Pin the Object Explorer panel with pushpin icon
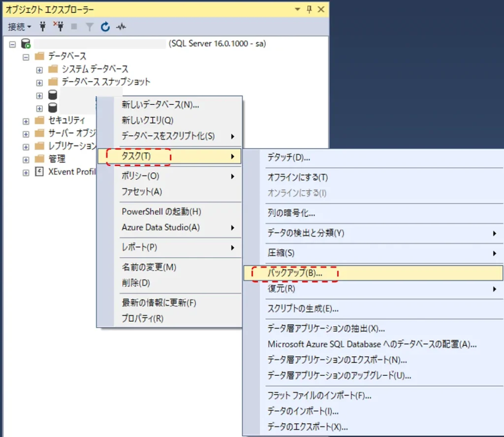The width and height of the screenshot is (504, 437). pos(309,9)
